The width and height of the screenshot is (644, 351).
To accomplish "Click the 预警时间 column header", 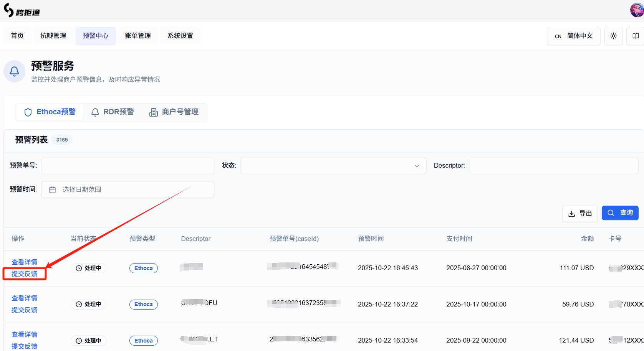I will click(x=371, y=239).
